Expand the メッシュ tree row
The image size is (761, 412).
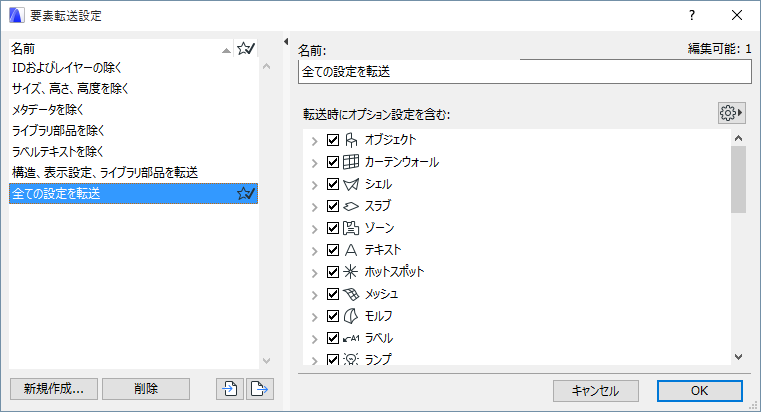tap(314, 295)
